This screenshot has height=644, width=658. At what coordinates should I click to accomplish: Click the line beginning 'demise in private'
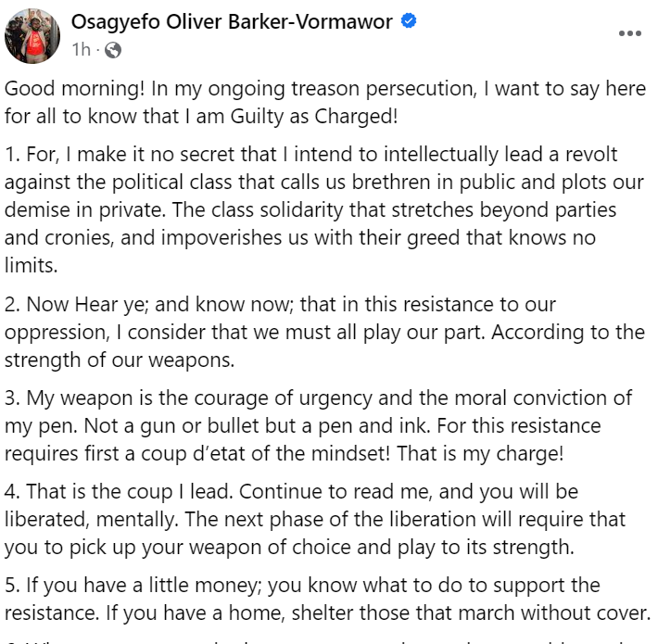click(x=310, y=209)
